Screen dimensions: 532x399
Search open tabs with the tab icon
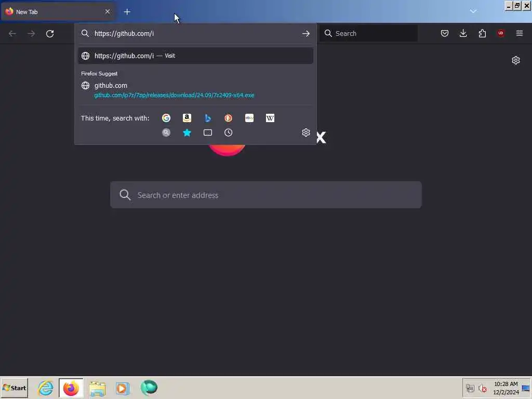point(208,132)
